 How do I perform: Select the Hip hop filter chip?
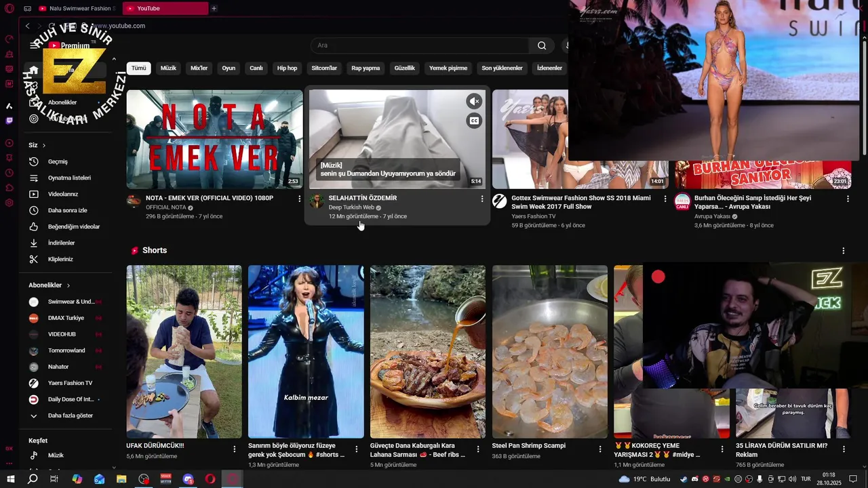point(287,68)
